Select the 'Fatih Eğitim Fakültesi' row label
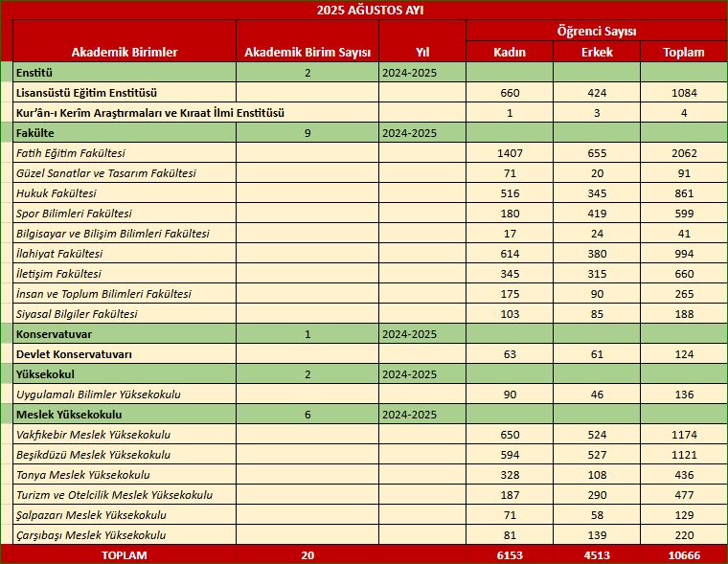The height and width of the screenshot is (564, 728). pos(71,153)
